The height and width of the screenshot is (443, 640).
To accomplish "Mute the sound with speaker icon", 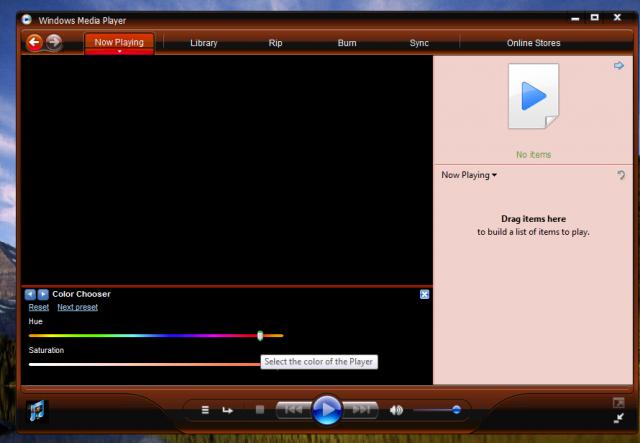I will tap(396, 410).
